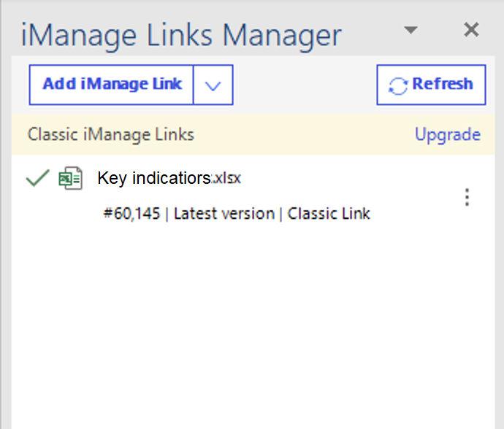Click the Classic iManage Links label
Image resolution: width=504 pixels, height=429 pixels.
pos(111,134)
